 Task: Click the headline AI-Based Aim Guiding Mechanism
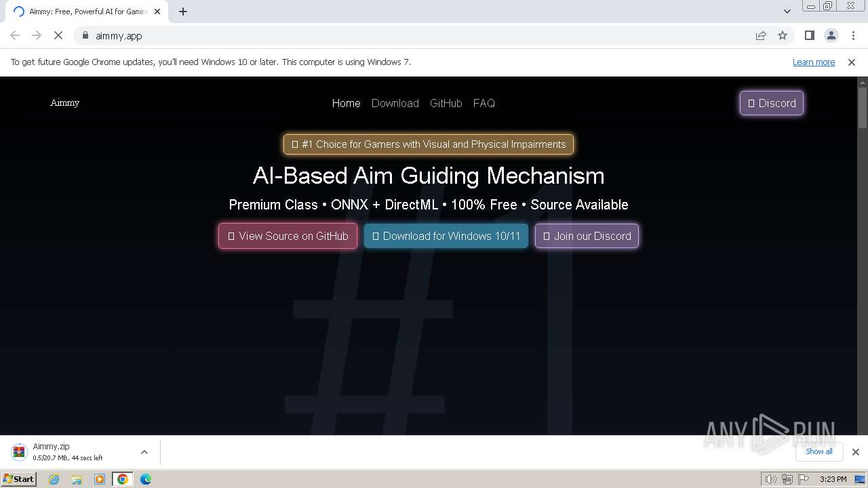[429, 176]
